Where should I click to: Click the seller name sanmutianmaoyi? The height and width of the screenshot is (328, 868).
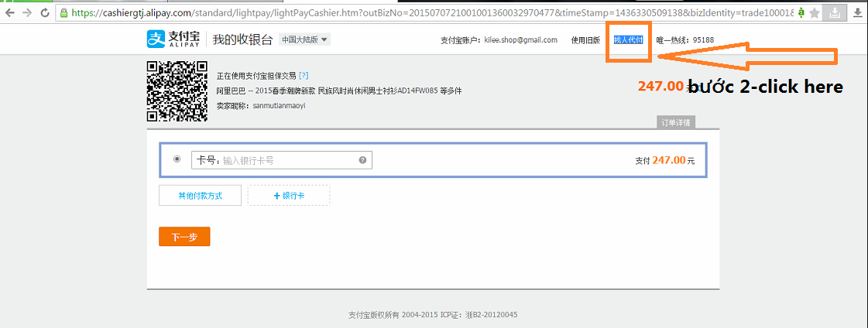(279, 105)
